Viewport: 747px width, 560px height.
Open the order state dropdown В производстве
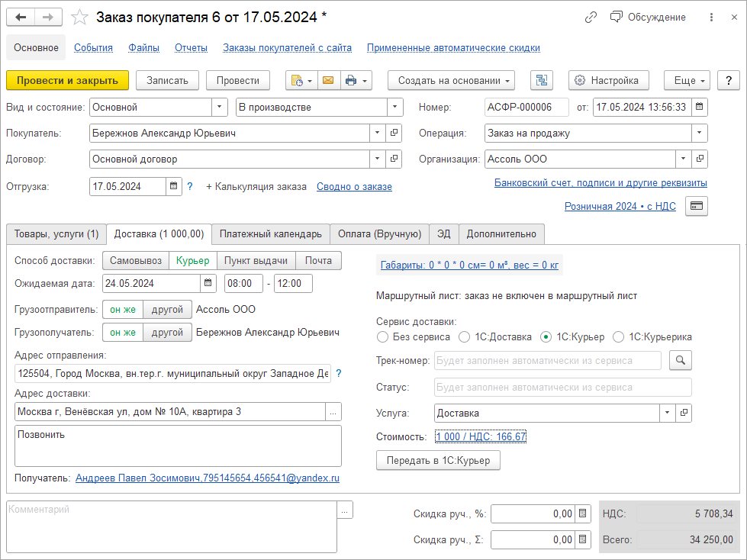(394, 108)
